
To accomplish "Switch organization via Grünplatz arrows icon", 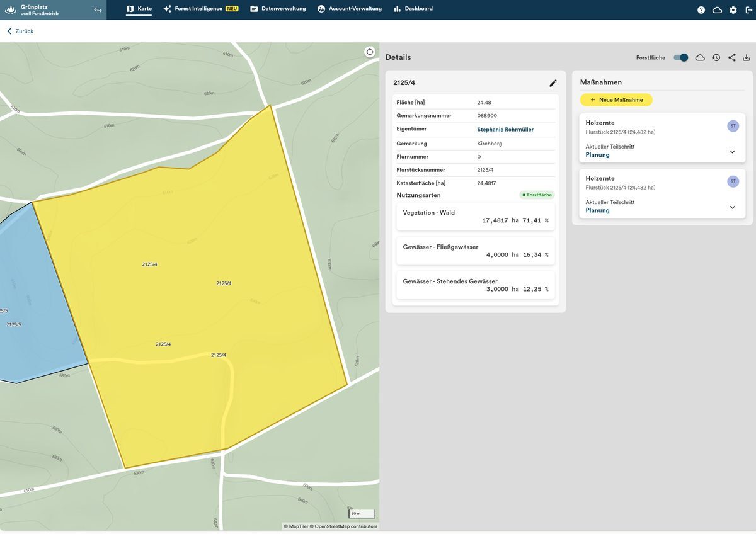I will 98,10.
